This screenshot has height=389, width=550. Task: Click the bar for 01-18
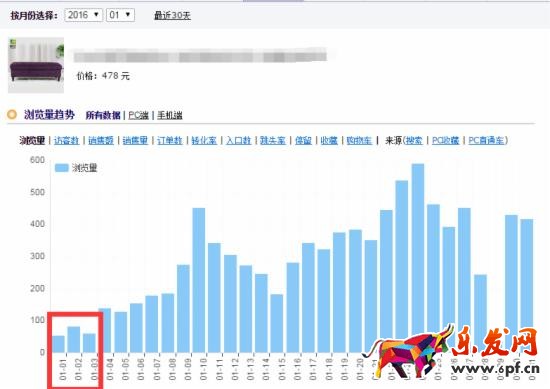point(324,301)
